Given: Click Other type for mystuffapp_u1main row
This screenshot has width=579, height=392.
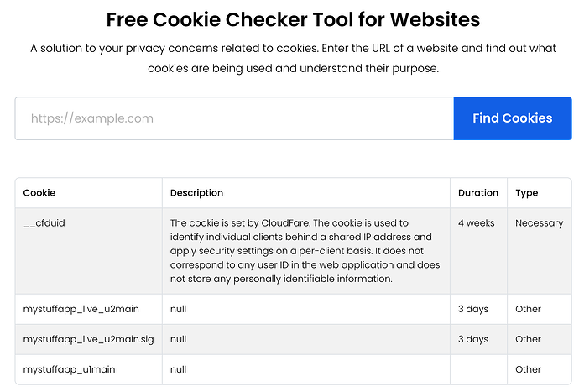Looking at the screenshot, I should click(528, 369).
